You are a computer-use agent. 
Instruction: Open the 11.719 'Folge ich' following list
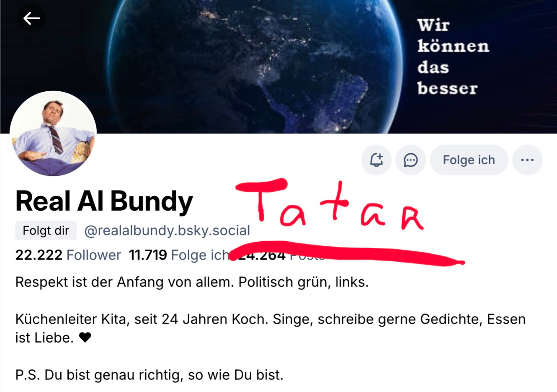179,255
